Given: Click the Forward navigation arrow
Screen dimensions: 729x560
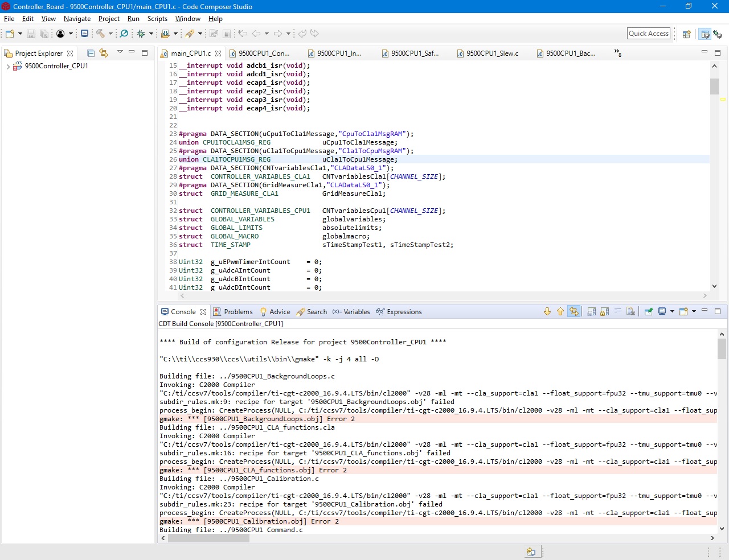Looking at the screenshot, I should [278, 34].
